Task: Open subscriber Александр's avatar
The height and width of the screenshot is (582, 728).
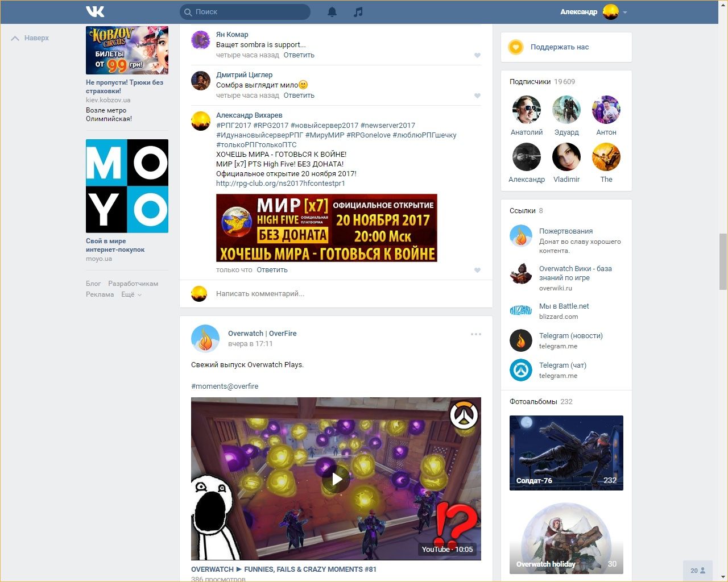Action: pos(527,157)
